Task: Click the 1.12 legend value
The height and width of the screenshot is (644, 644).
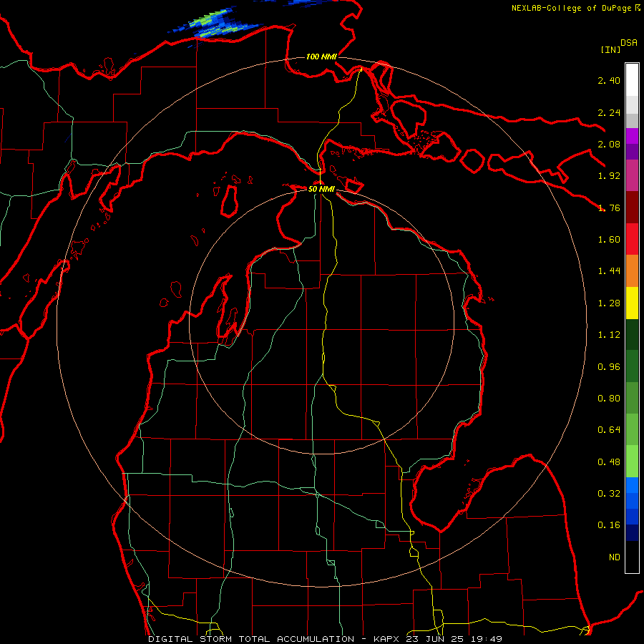Action: pos(609,335)
